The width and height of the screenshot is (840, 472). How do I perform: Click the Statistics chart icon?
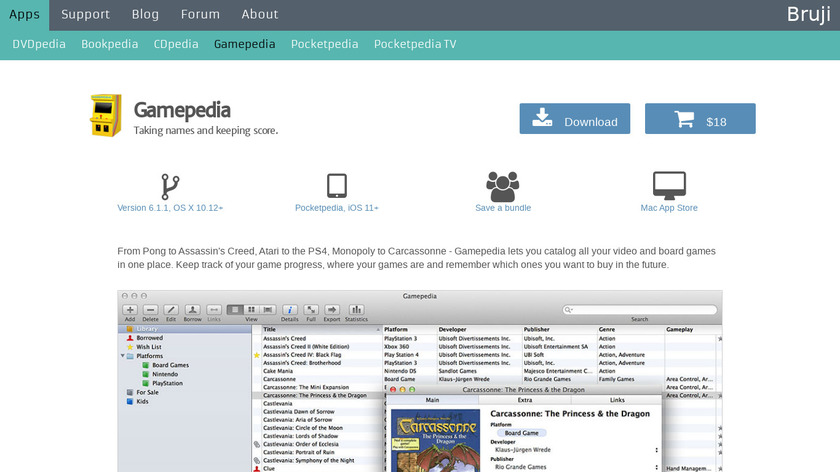[356, 310]
